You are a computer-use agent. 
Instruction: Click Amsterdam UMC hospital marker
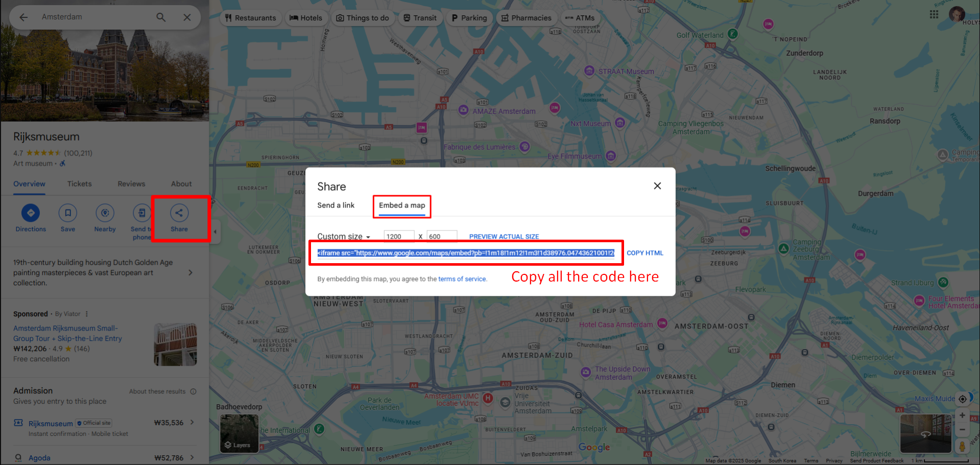click(x=488, y=398)
